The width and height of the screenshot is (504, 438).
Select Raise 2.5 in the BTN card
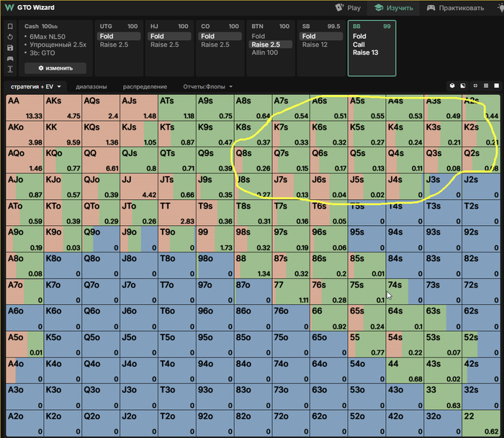pyautogui.click(x=270, y=45)
